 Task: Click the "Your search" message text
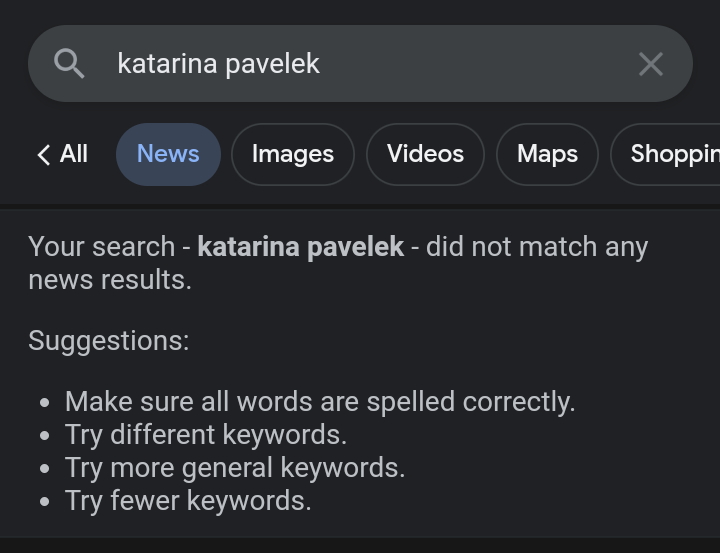pyautogui.click(x=102, y=246)
